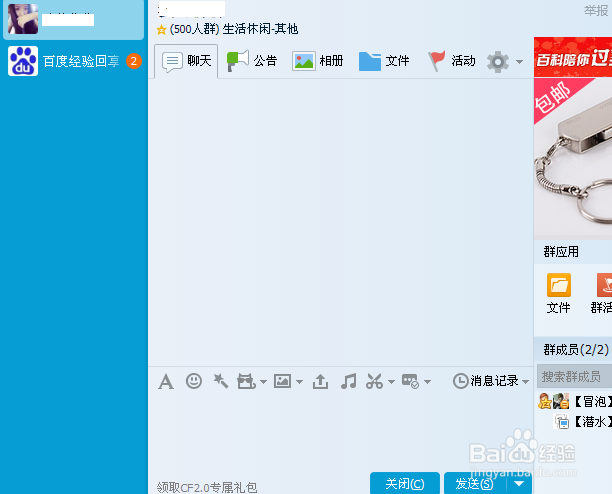Click the music note icon
The image size is (612, 494).
click(348, 381)
